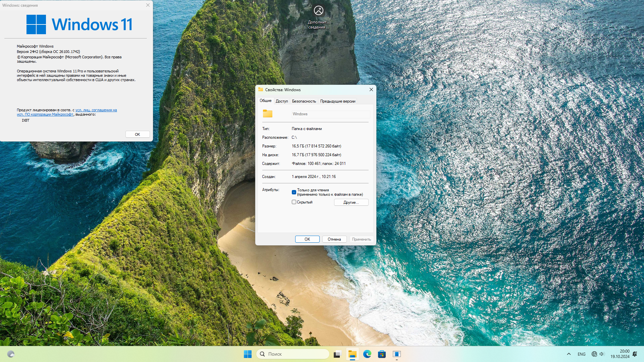Launch Microsoft Edge from the taskbar
Viewport: 644px width, 362px height.
pos(367,354)
